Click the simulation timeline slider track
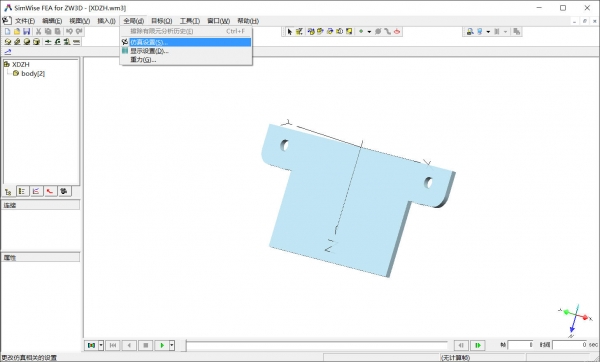 pyautogui.click(x=317, y=345)
